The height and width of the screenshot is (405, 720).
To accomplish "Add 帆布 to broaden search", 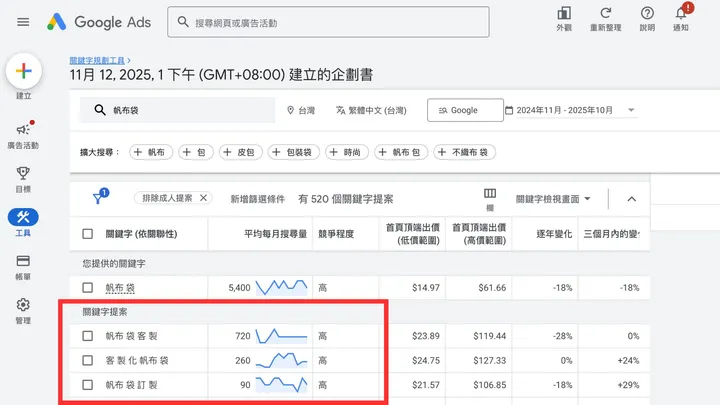I will 151,152.
